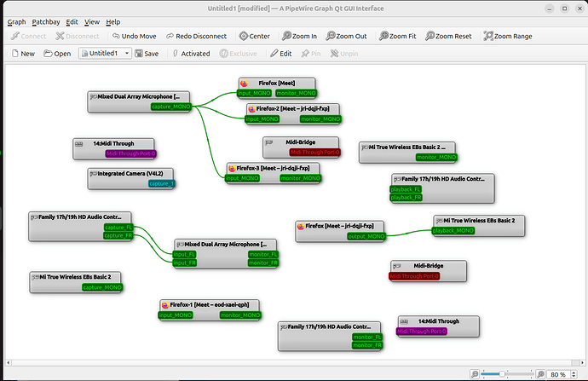This screenshot has height=381, width=588.
Task: Select capture_1 port on Integrated Camera
Action: point(162,183)
